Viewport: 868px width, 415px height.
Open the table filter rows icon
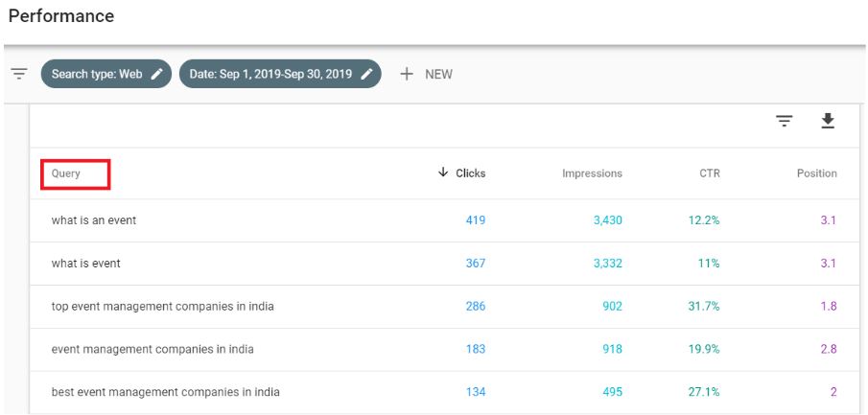[784, 121]
